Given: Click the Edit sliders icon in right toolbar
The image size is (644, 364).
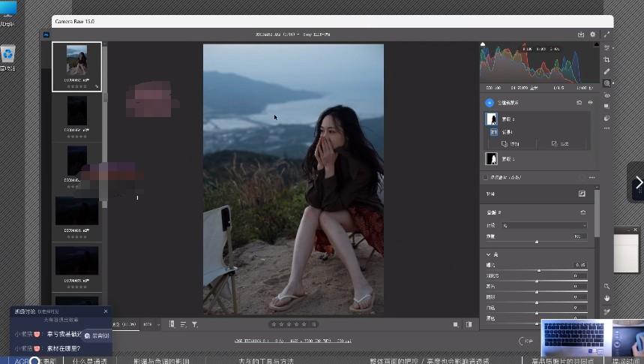Looking at the screenshot, I should click(607, 47).
